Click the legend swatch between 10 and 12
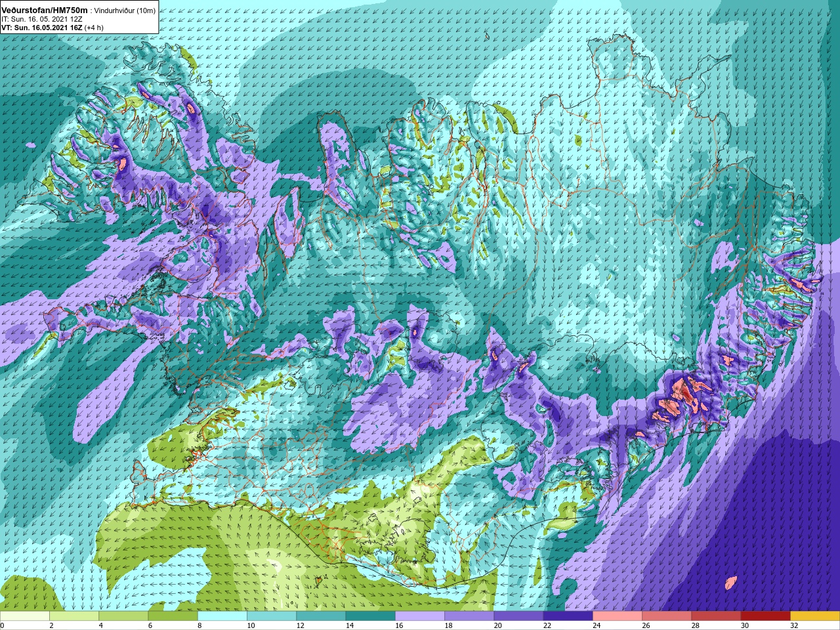Viewport: 840px width, 630px height. click(x=272, y=616)
